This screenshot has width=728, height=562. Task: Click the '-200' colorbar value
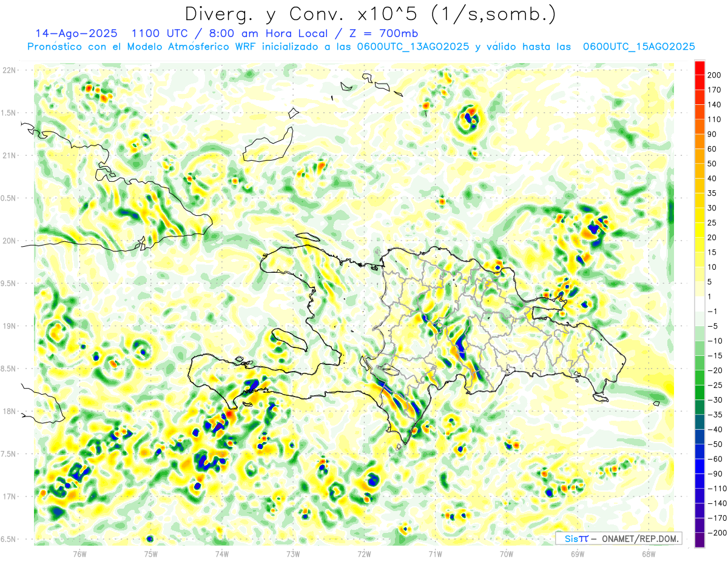pos(718,532)
